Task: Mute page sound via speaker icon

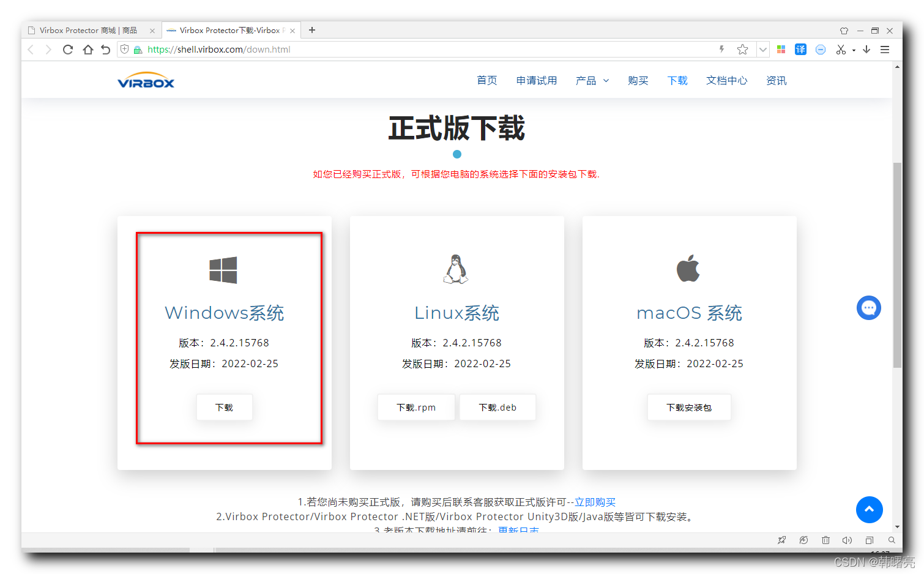Action: point(847,540)
